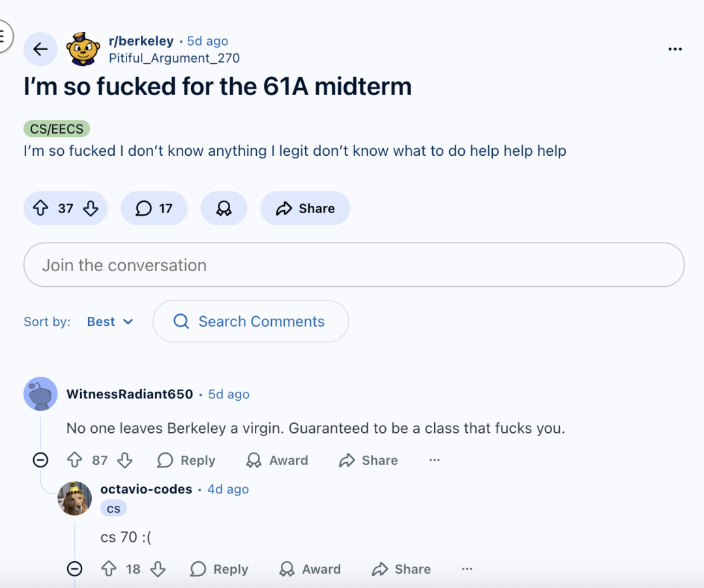Image resolution: width=704 pixels, height=588 pixels.
Task: Open more options on WitnessRadiant650's comment
Action: (434, 460)
